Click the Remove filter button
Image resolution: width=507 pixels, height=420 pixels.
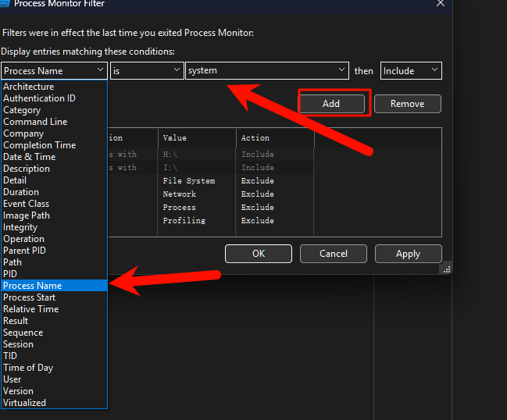click(408, 104)
